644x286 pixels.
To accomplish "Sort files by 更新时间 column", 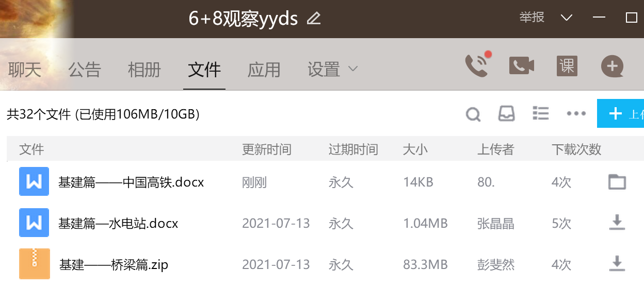I will [x=267, y=149].
